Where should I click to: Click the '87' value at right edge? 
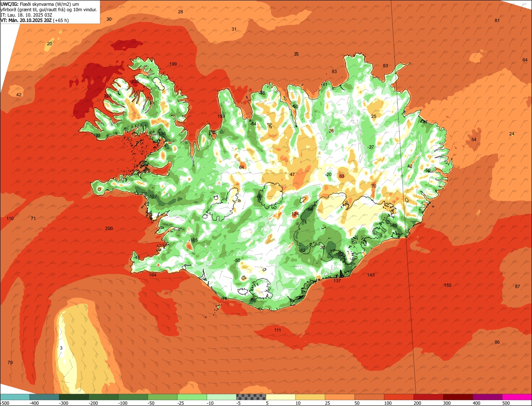point(517,286)
